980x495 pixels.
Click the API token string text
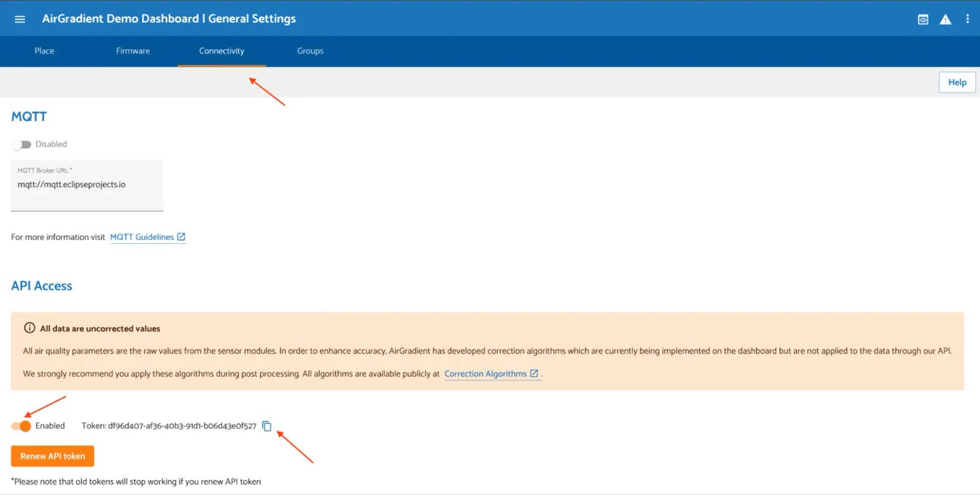[x=182, y=426]
